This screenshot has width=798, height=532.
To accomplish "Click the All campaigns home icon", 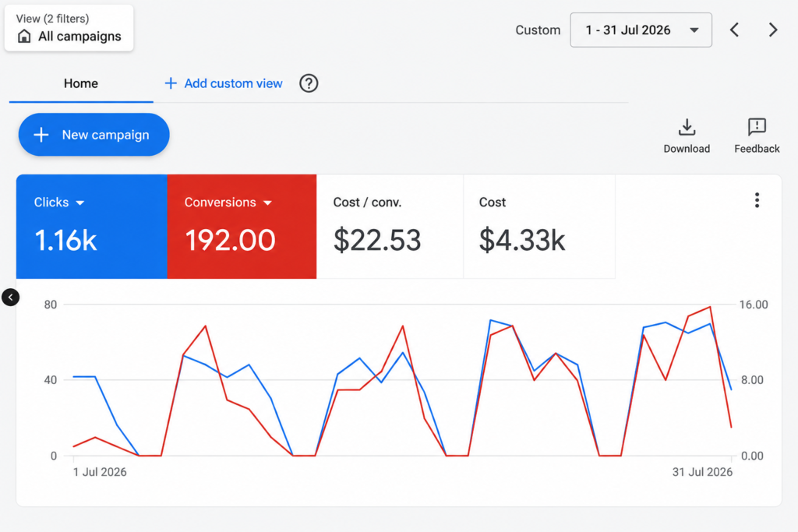I will (x=24, y=36).
